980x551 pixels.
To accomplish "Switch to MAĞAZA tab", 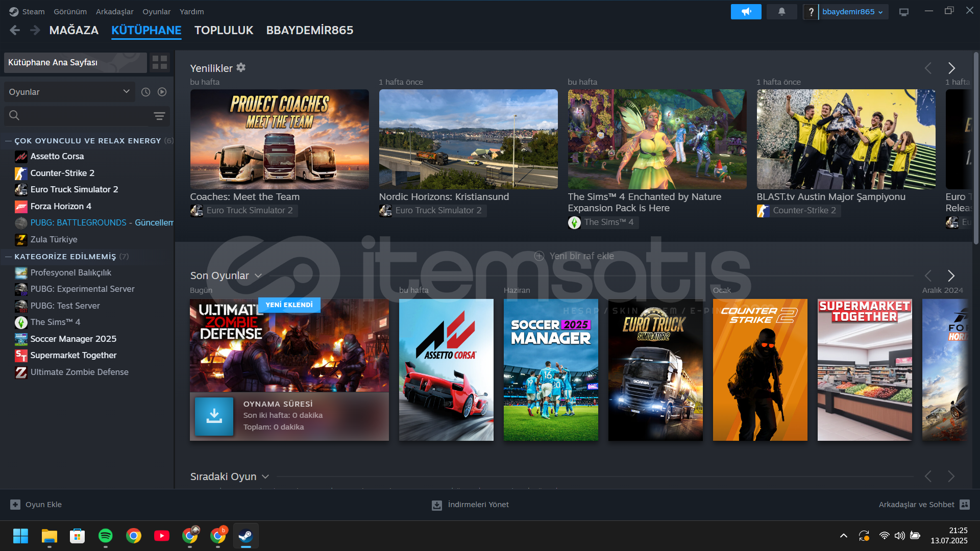I will pos(73,30).
